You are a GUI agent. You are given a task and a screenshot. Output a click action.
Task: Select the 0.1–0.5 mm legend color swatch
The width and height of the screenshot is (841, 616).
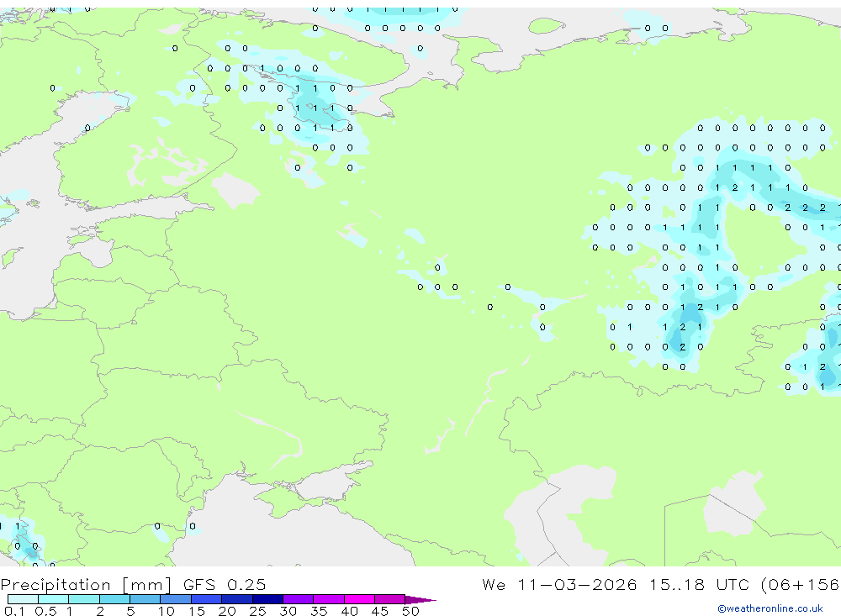(23, 599)
